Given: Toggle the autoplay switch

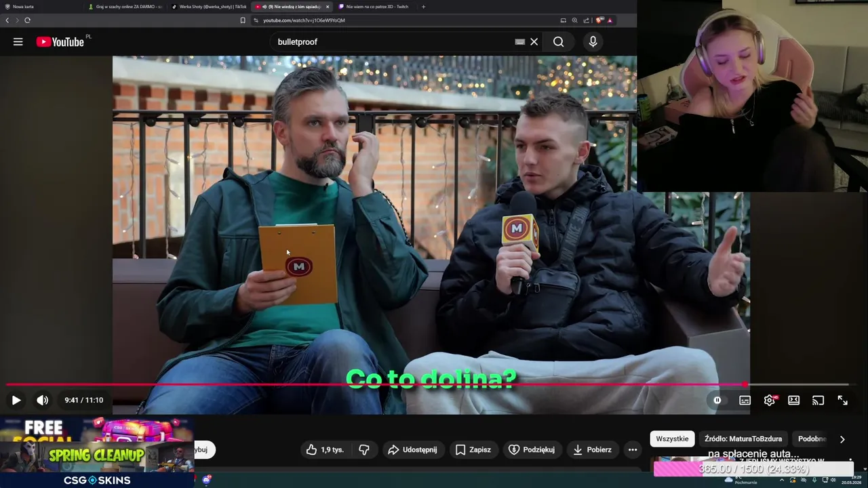Looking at the screenshot, I should tap(717, 401).
